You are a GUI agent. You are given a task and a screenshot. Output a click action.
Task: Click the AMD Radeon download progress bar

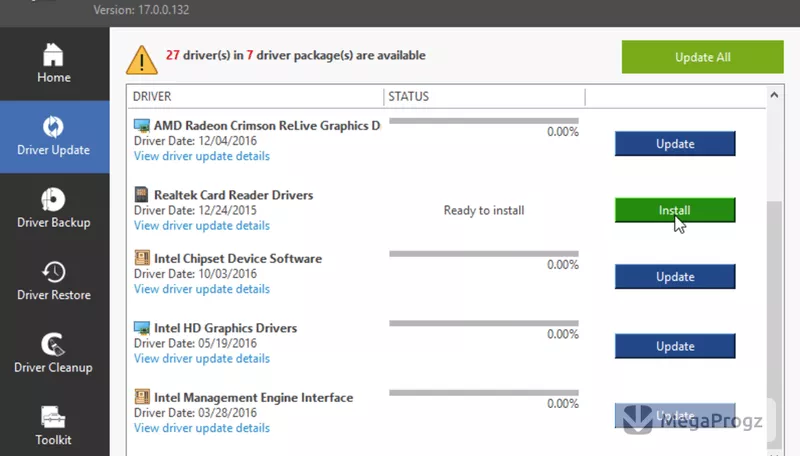click(484, 121)
